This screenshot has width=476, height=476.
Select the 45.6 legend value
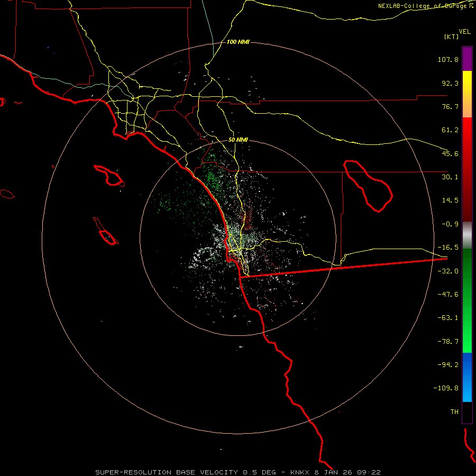click(x=450, y=153)
